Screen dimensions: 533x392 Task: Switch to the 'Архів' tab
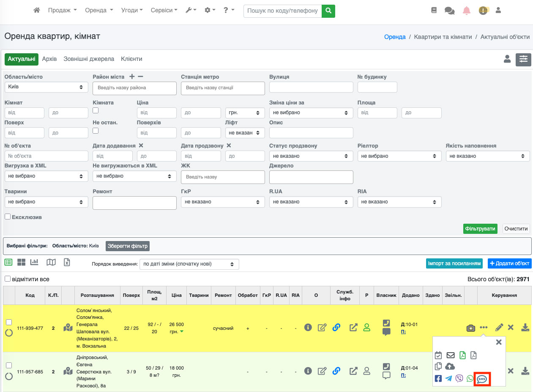49,59
